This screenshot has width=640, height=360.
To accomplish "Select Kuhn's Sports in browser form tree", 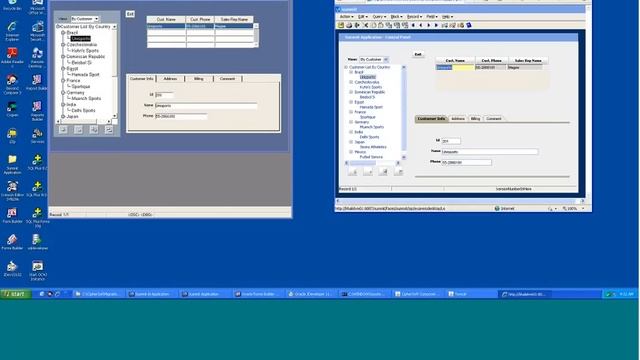I will 371,87.
